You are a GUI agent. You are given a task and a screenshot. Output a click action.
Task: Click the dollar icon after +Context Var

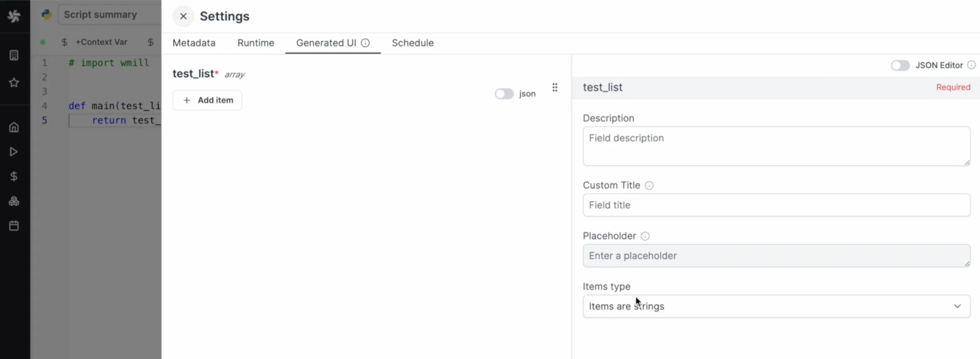pos(150,42)
